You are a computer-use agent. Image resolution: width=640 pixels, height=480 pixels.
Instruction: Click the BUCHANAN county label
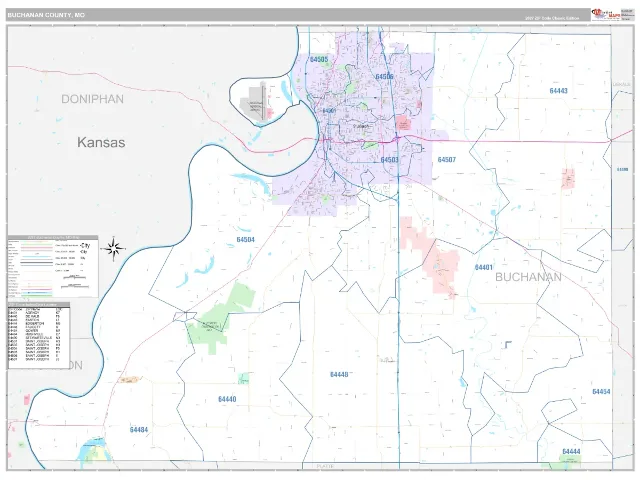[x=528, y=277]
